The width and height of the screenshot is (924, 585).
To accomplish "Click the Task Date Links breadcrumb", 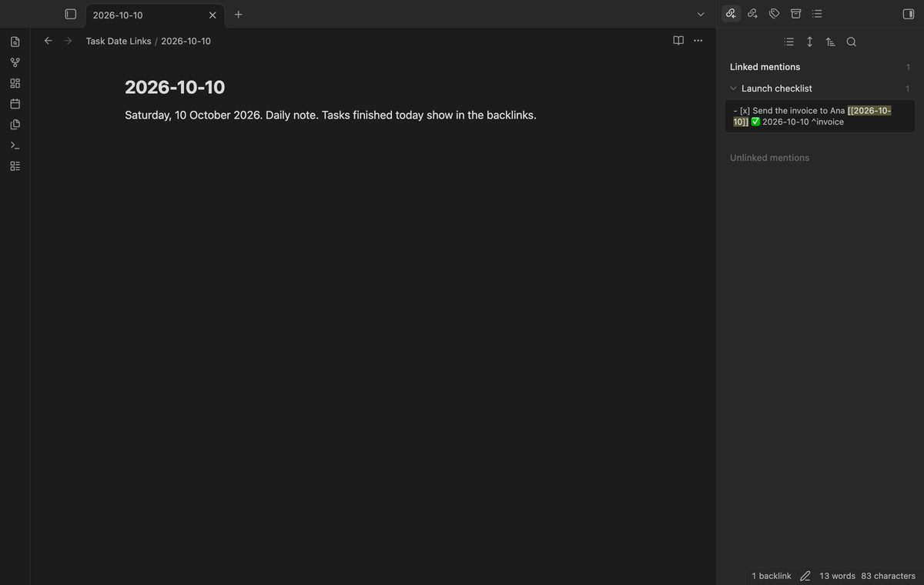I will 119,41.
